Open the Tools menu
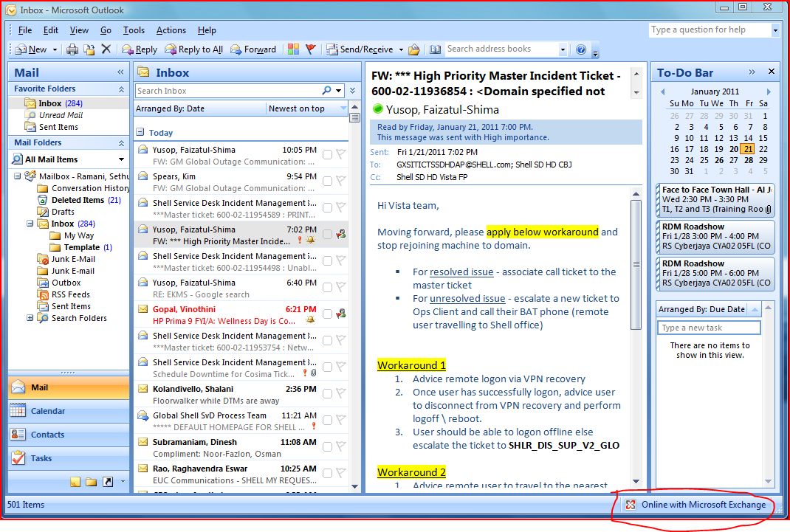The image size is (790, 532). [x=134, y=30]
